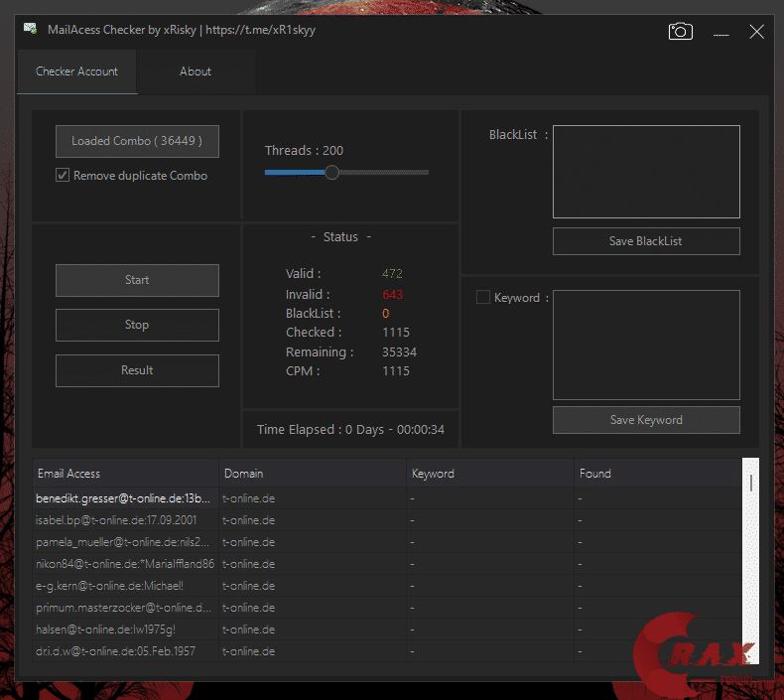
Task: Click the Valid count 472
Action: [x=392, y=274]
